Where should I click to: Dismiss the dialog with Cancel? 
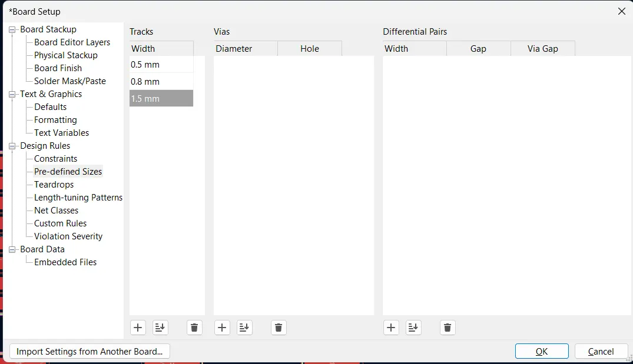[601, 350]
